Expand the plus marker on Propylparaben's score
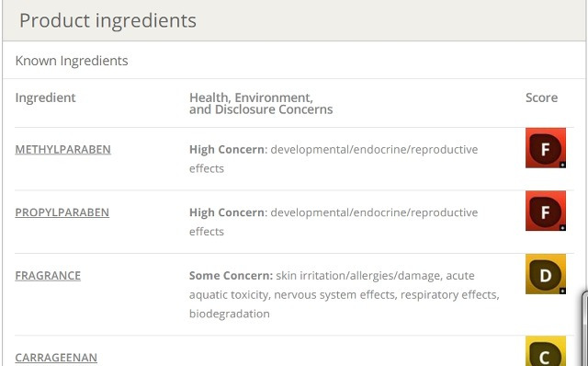This screenshot has width=588, height=366. pyautogui.click(x=562, y=228)
